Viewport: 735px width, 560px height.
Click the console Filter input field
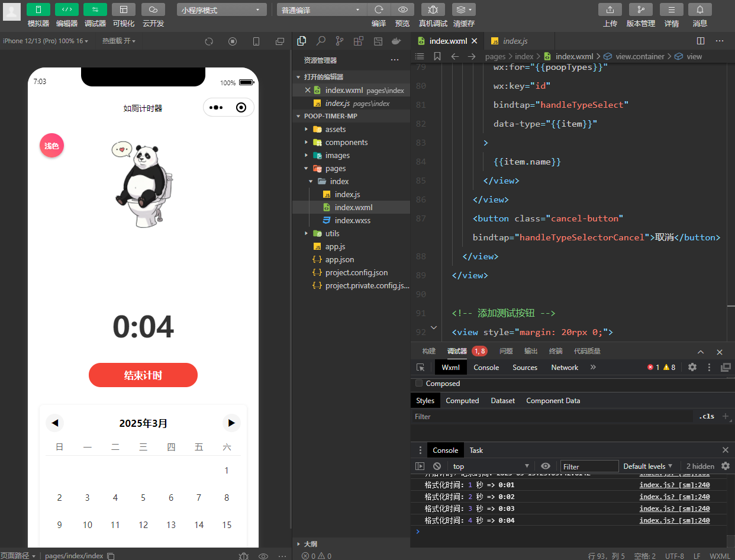click(x=589, y=466)
